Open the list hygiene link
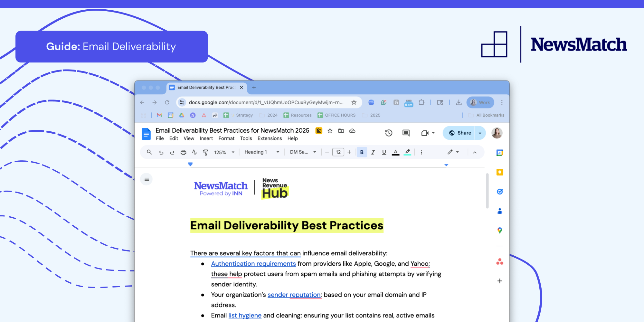Viewport: 644px width, 322px height. pos(245,316)
